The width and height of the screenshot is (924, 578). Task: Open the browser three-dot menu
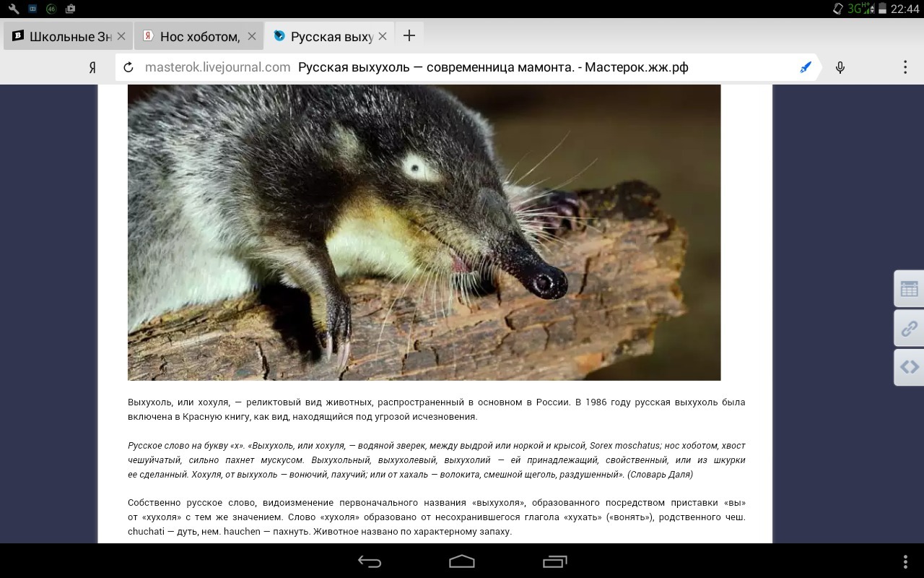pyautogui.click(x=905, y=67)
